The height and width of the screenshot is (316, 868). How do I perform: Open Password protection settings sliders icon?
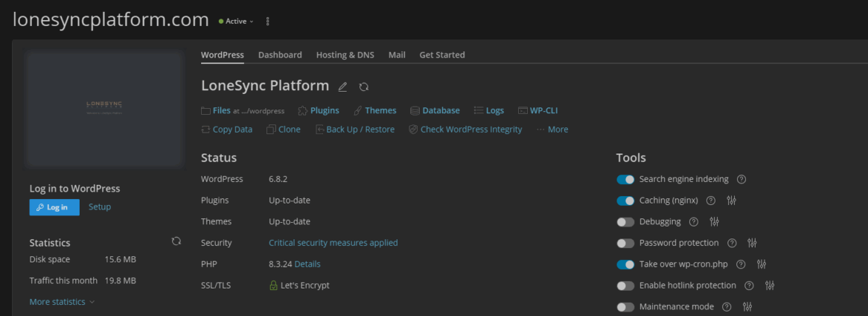[x=752, y=243]
